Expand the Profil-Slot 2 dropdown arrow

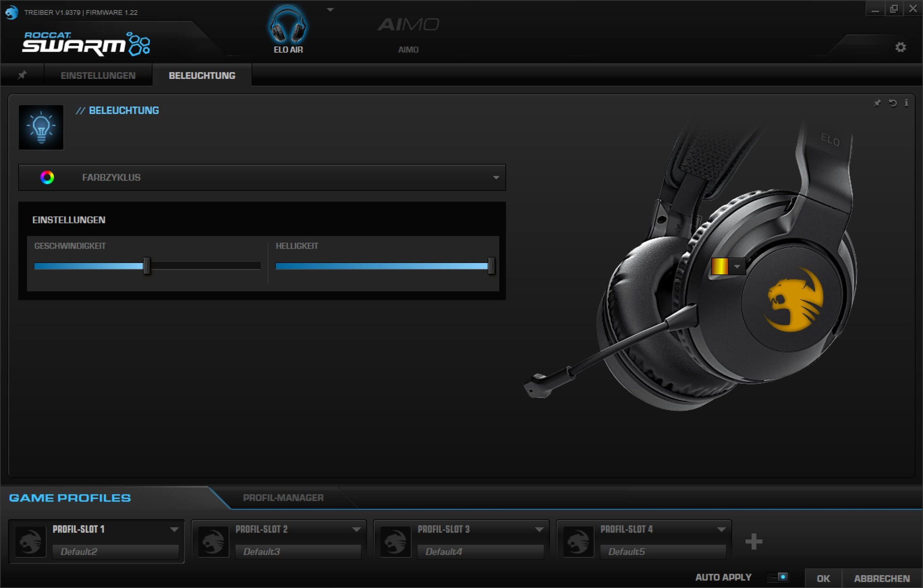coord(356,529)
